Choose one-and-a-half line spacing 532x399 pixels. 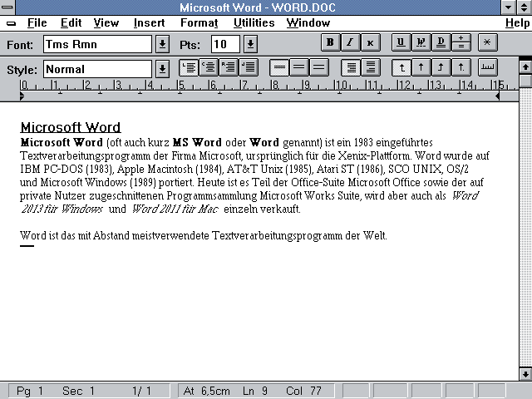click(299, 67)
